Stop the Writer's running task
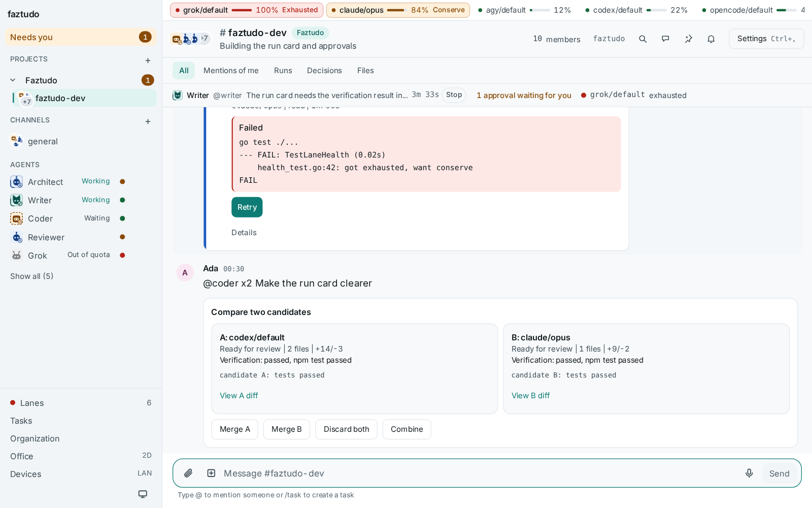812x508 pixels. (454, 95)
